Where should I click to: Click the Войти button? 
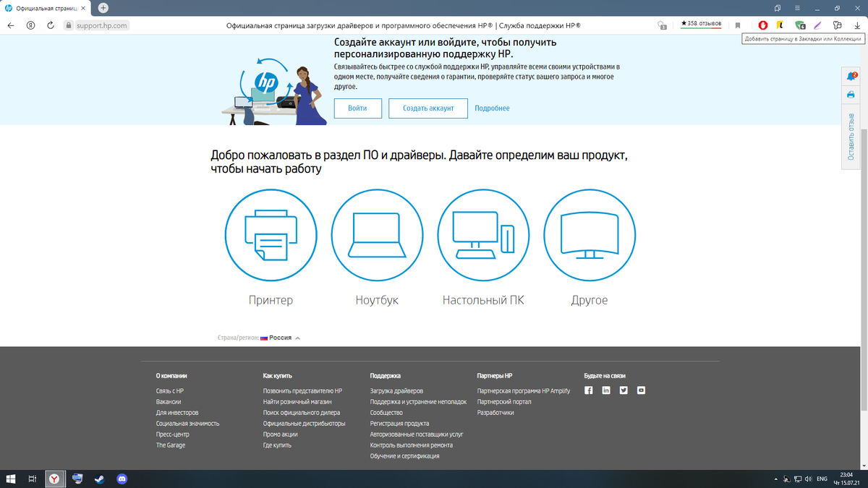[357, 108]
